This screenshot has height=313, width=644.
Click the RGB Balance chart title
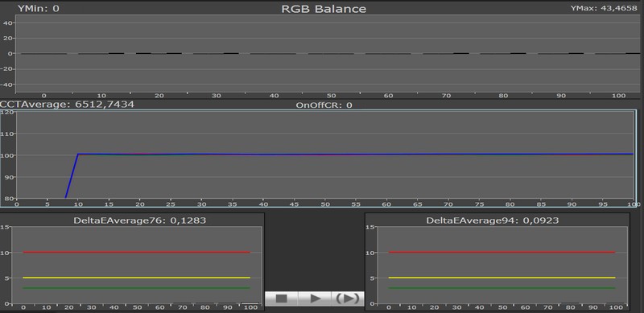324,9
